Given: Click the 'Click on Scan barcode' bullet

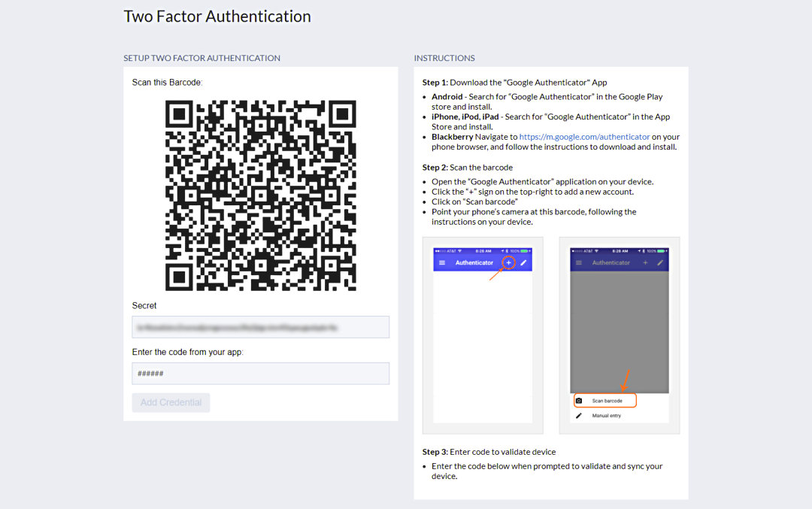Looking at the screenshot, I should tap(475, 201).
